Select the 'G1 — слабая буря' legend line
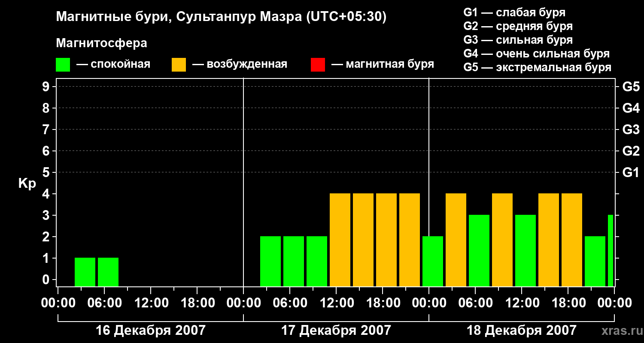 (514, 12)
